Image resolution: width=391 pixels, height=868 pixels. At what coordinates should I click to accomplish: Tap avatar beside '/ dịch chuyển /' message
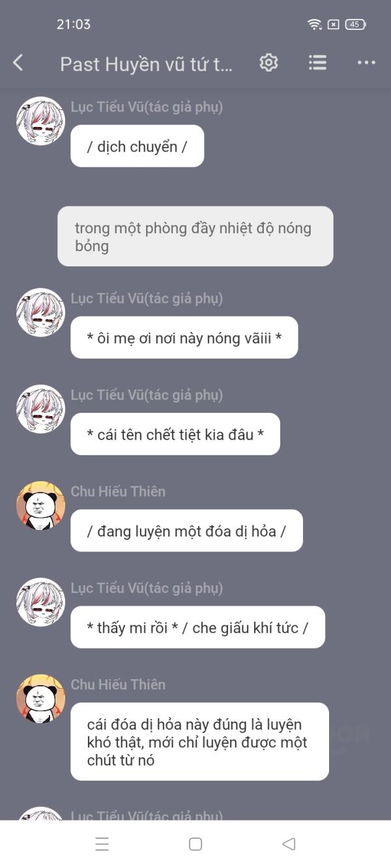[x=40, y=121]
